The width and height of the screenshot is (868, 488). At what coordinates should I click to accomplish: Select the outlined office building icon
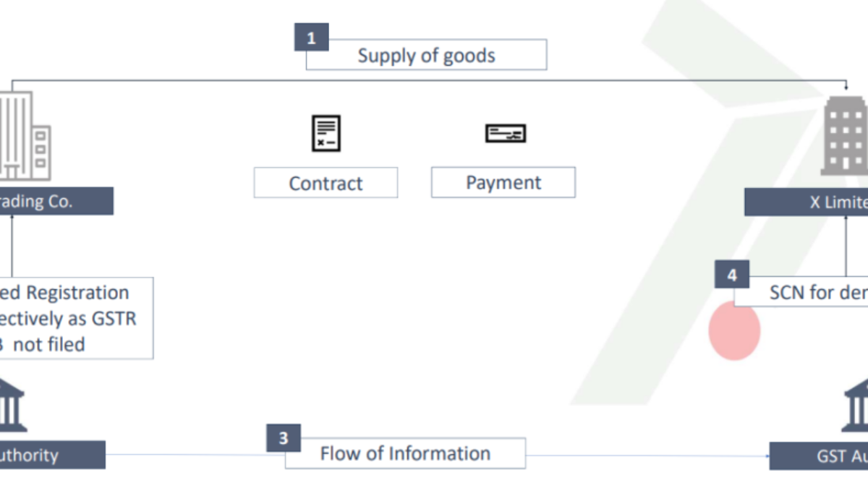coord(25,136)
